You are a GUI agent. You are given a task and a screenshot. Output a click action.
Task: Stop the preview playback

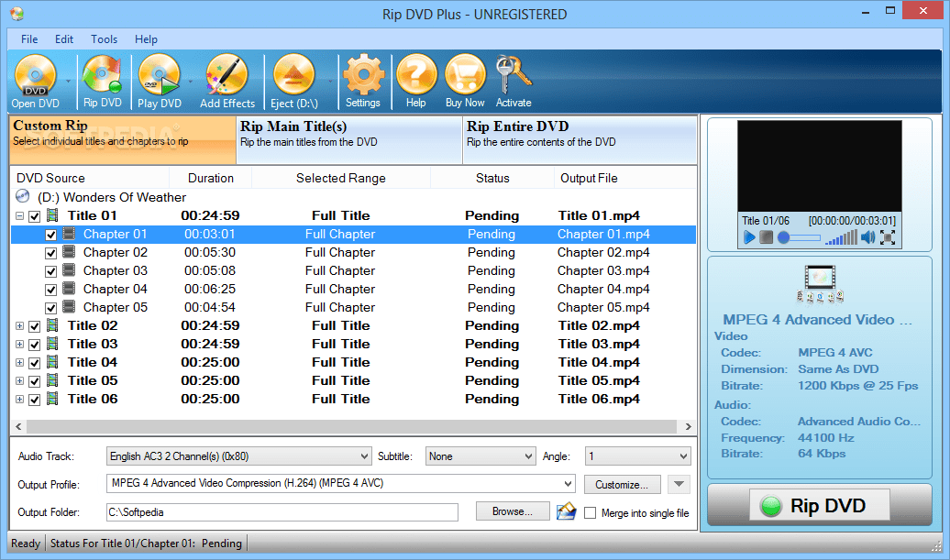[767, 237]
